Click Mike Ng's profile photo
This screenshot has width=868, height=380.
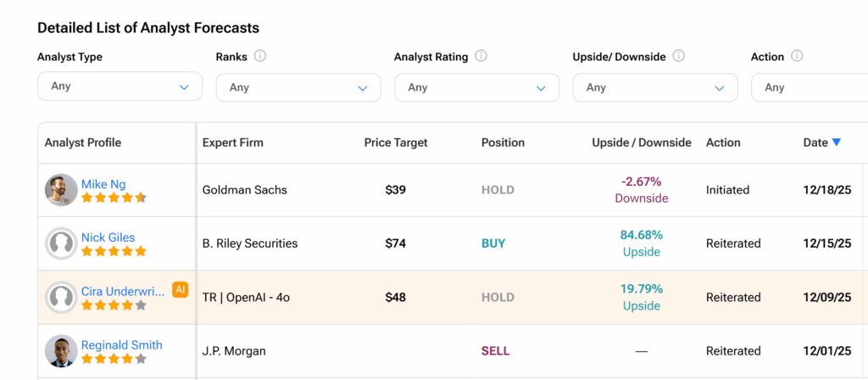tap(61, 190)
